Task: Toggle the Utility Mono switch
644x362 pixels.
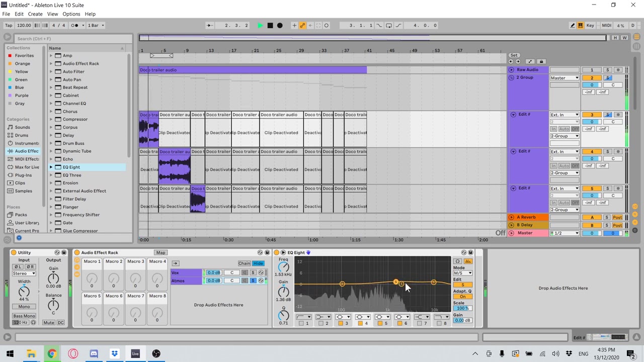Action: (24, 307)
